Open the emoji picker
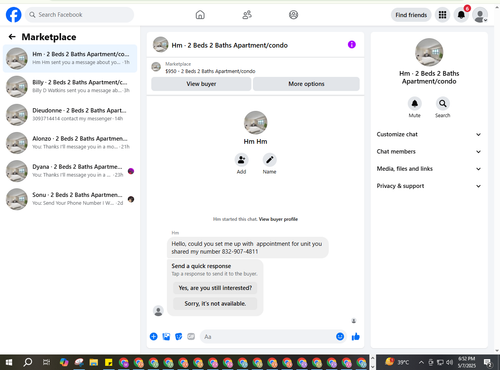Viewport: 500px width, 370px height. pos(340,337)
